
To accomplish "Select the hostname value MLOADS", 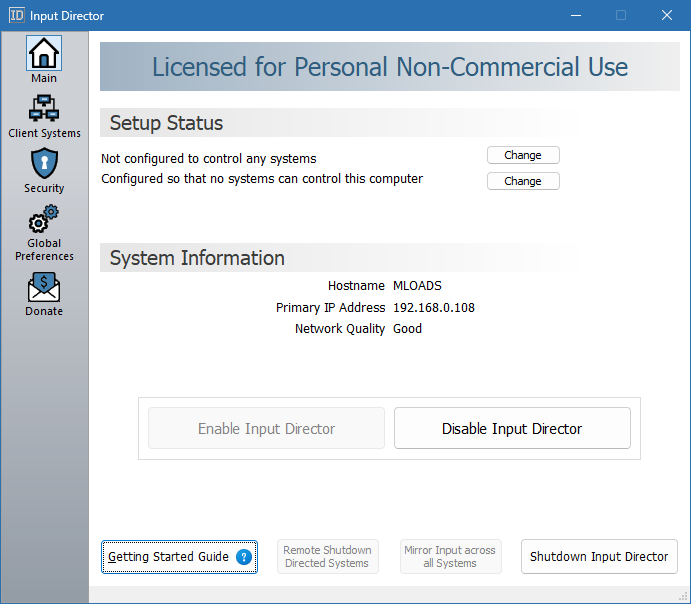I will [x=417, y=286].
